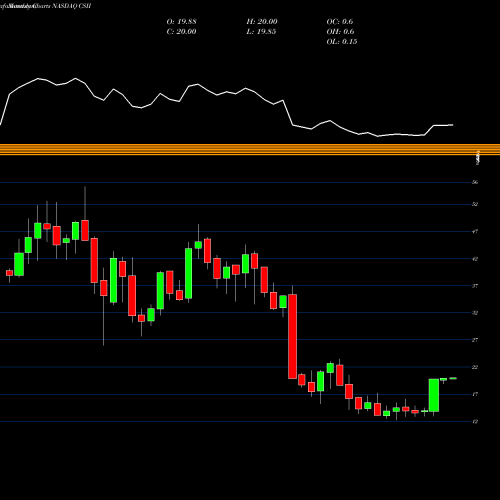The width and height of the screenshot is (500, 500).
Task: Click the 52 price axis label
Action: 475,204
